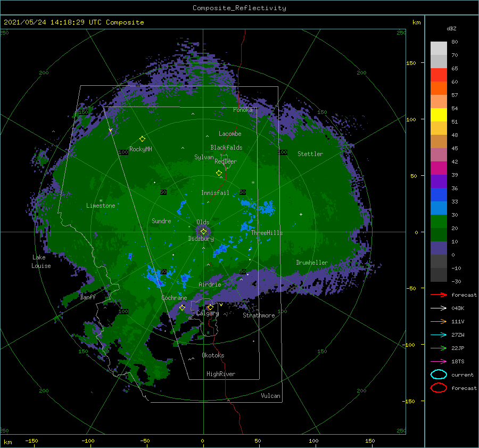Click the cyan 27ZW arrow in legend
This screenshot has height=448, width=479.
(x=439, y=335)
